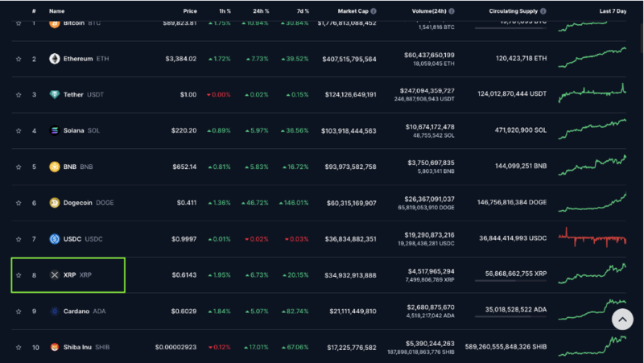The height and width of the screenshot is (363, 644).
Task: Sort by 7d % column header
Action: (303, 11)
